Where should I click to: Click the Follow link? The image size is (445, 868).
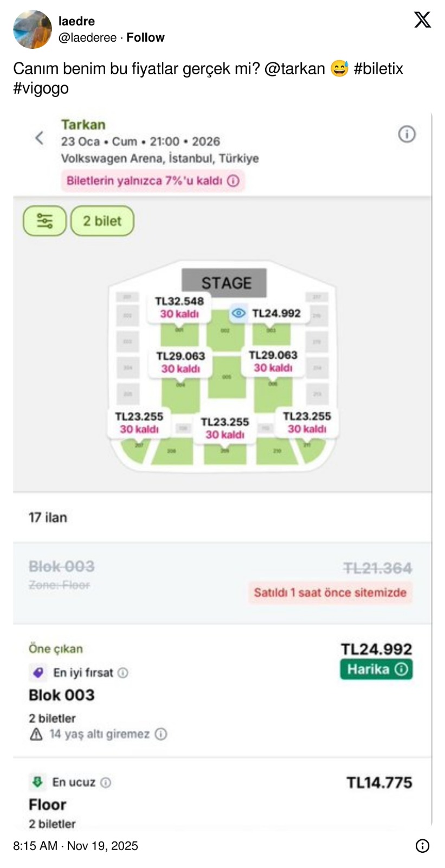145,37
